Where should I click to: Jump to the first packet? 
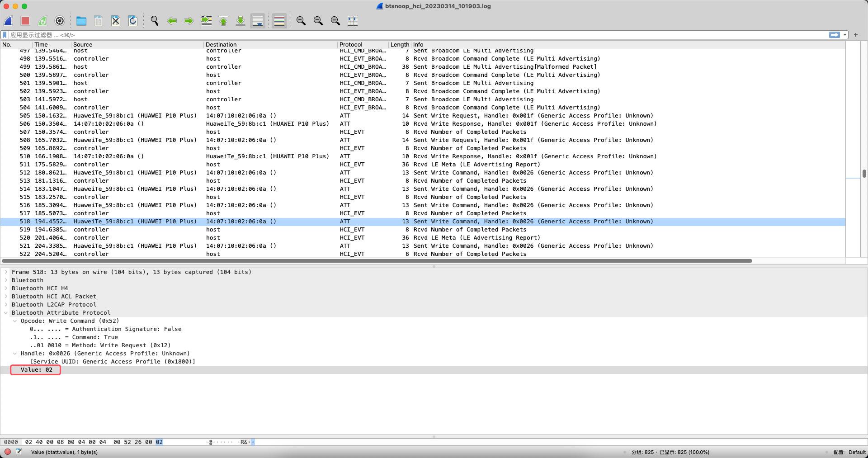pos(223,21)
